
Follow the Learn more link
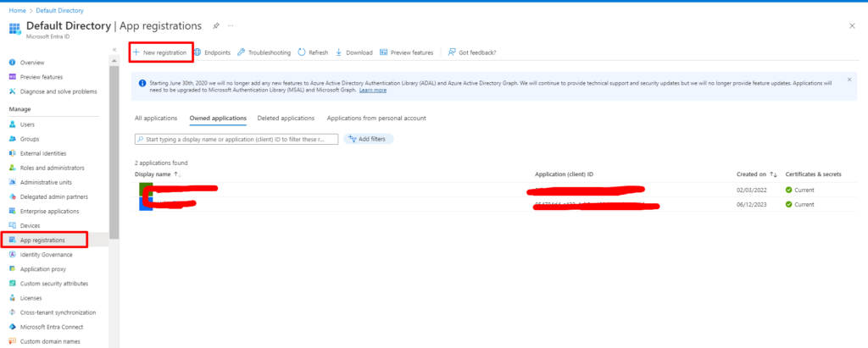click(373, 91)
